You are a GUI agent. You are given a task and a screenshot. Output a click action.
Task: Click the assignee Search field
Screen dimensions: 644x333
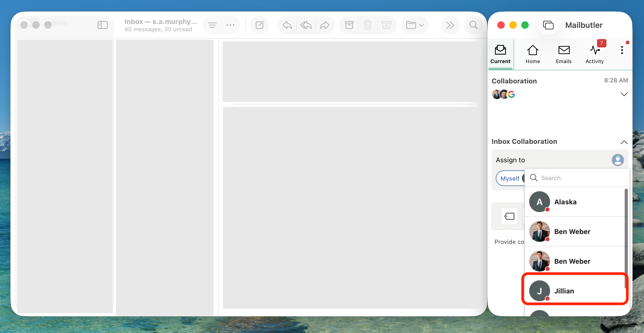(577, 178)
